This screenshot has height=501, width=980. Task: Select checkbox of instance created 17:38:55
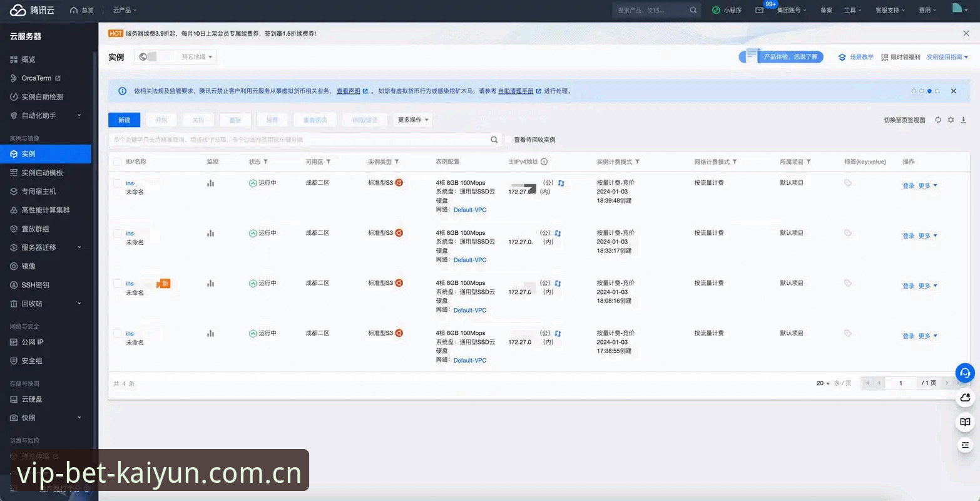(x=117, y=333)
